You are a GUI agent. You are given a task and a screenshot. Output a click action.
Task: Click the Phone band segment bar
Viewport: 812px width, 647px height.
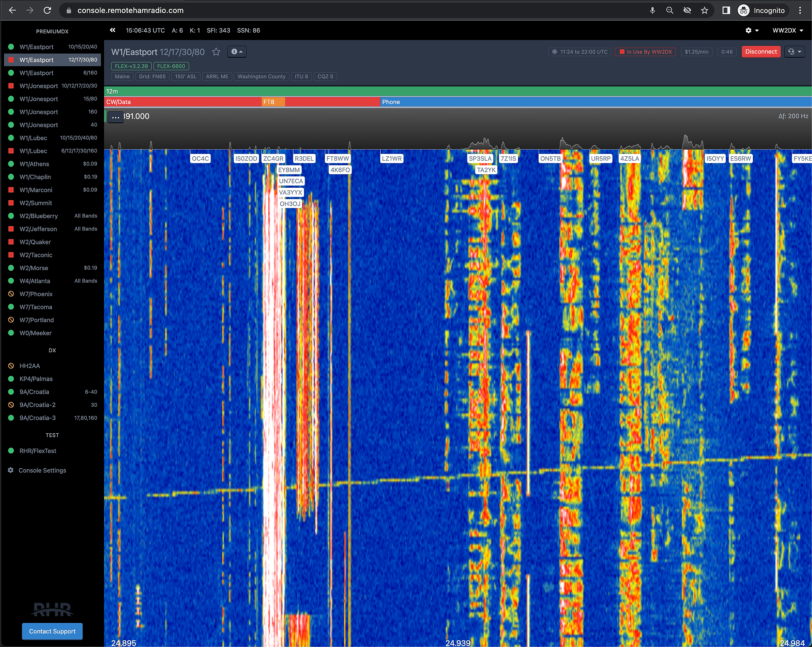click(595, 102)
